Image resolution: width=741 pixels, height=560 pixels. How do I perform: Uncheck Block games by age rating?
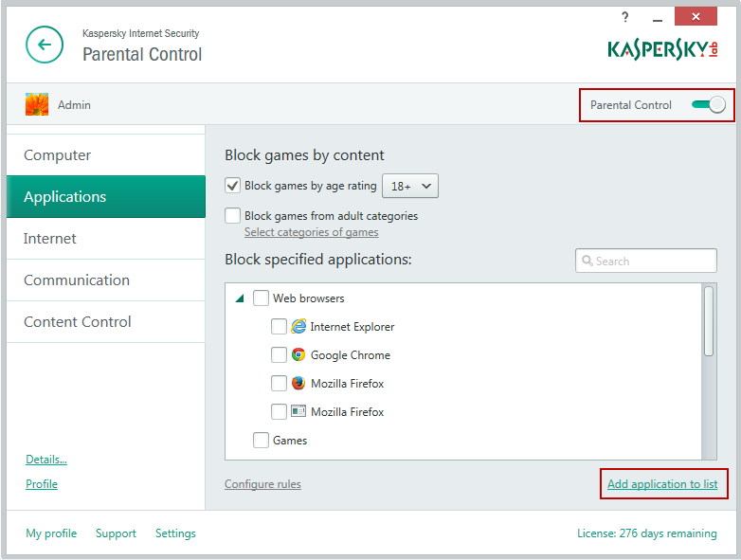point(232,186)
